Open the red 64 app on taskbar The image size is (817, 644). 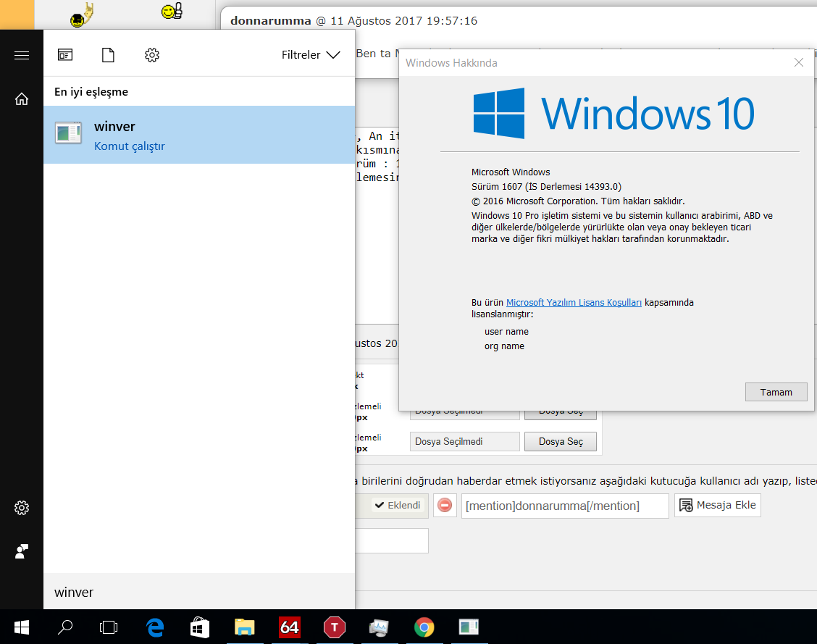(x=289, y=627)
